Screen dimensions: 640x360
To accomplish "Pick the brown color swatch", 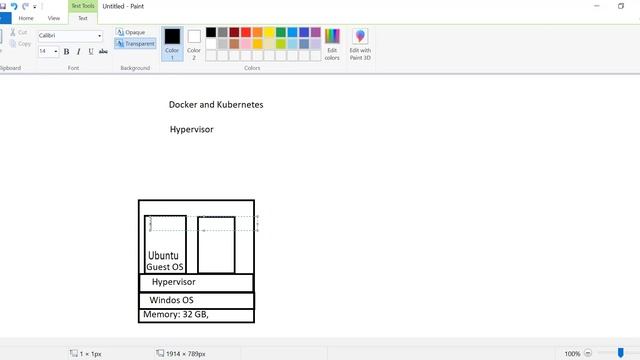I will tap(234, 44).
